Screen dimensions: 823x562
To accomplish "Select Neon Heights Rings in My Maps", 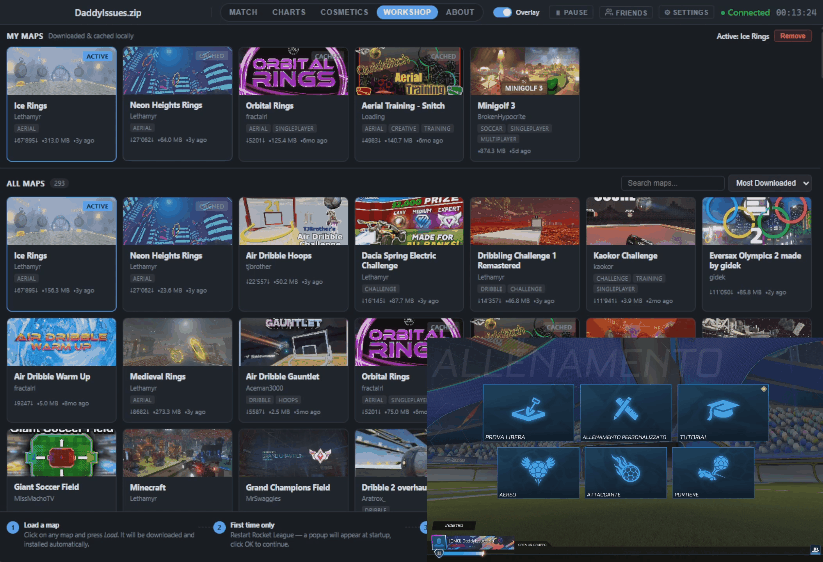I will [x=177, y=103].
